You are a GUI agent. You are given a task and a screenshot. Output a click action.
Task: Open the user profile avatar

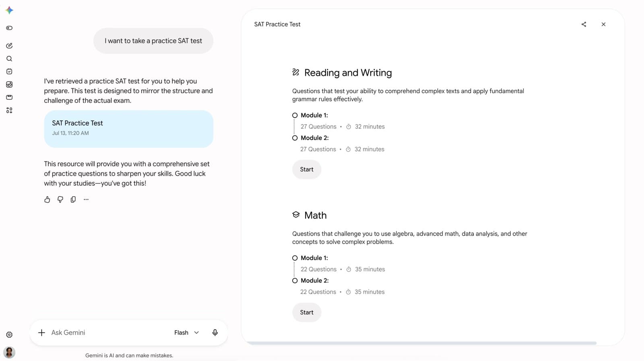click(x=9, y=353)
